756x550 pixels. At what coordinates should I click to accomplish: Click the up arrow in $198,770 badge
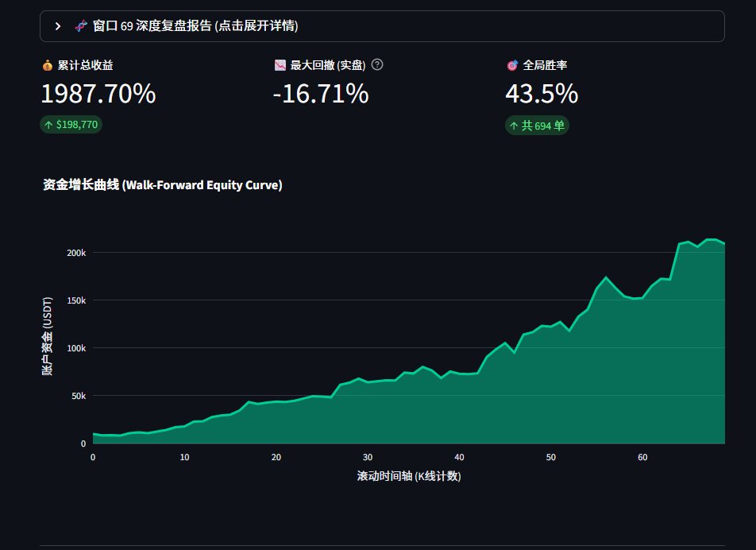[x=48, y=125]
